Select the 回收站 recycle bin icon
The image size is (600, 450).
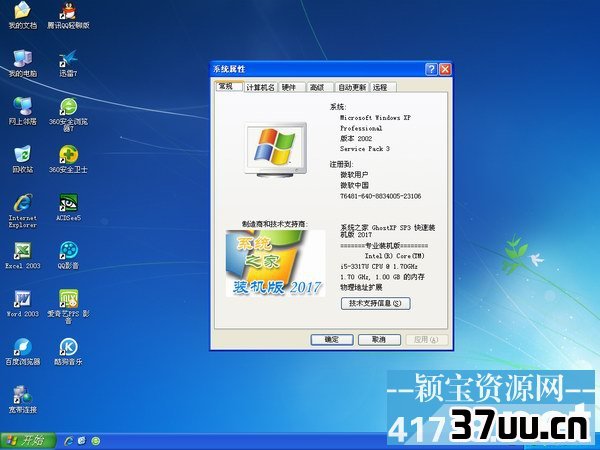tap(23, 159)
